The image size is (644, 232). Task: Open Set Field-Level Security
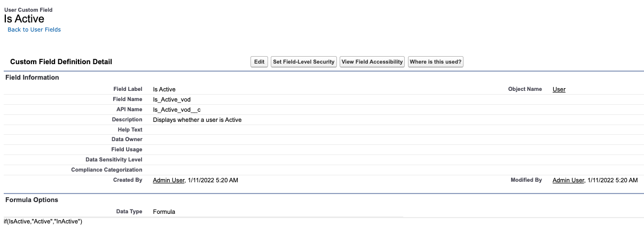[x=303, y=62]
